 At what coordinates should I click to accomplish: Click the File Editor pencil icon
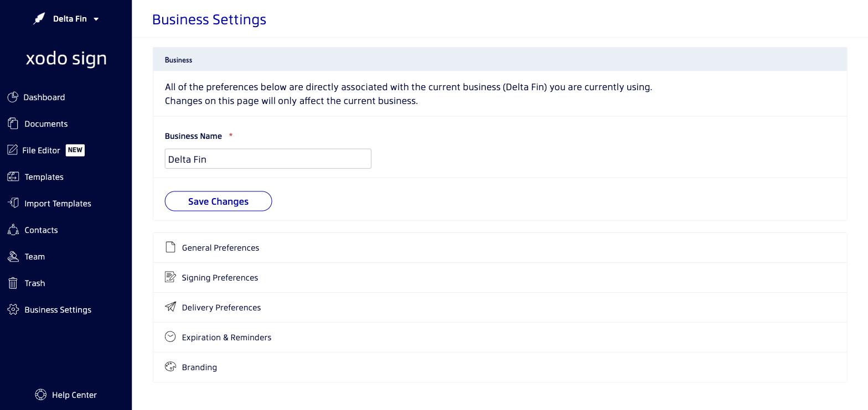click(13, 150)
